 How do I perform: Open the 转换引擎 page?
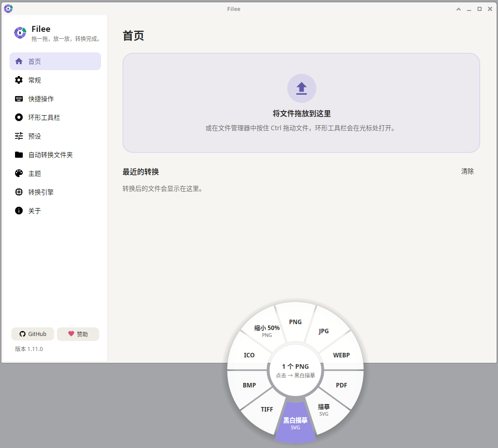[x=55, y=192]
